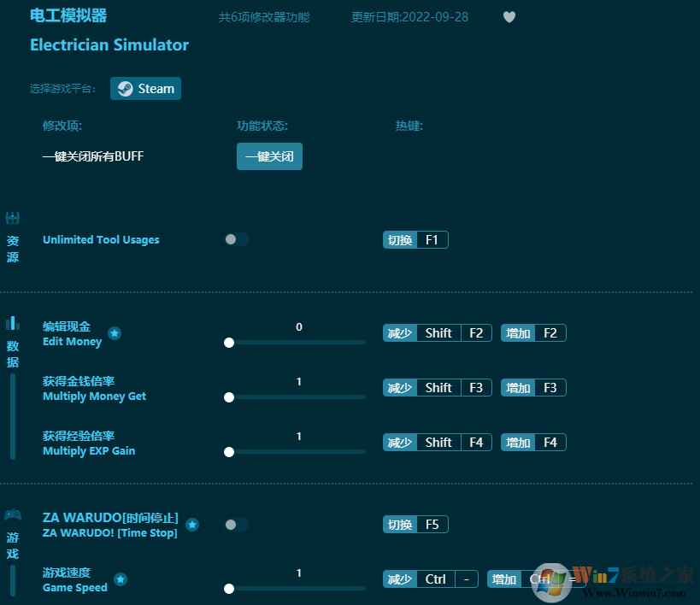
Task: Click the 资源 resources section icon
Action: coord(13,219)
